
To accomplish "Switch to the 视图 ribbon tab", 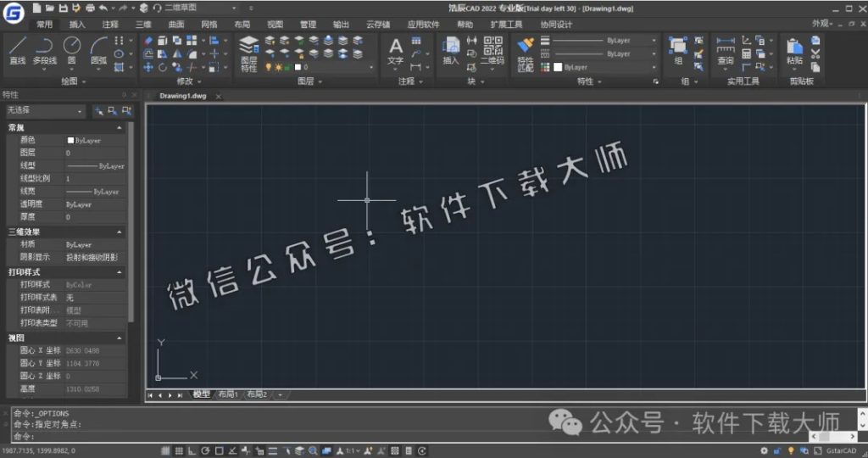I will (x=275, y=25).
